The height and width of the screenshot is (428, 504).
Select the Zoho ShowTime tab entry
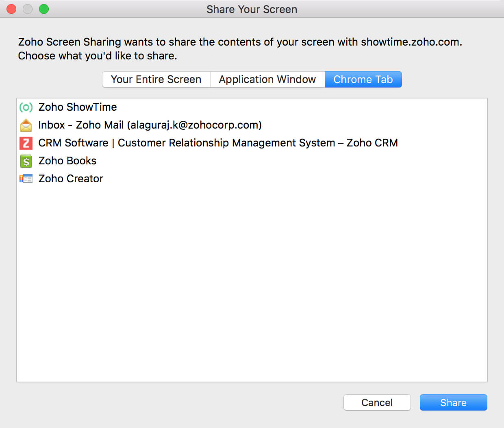(78, 107)
